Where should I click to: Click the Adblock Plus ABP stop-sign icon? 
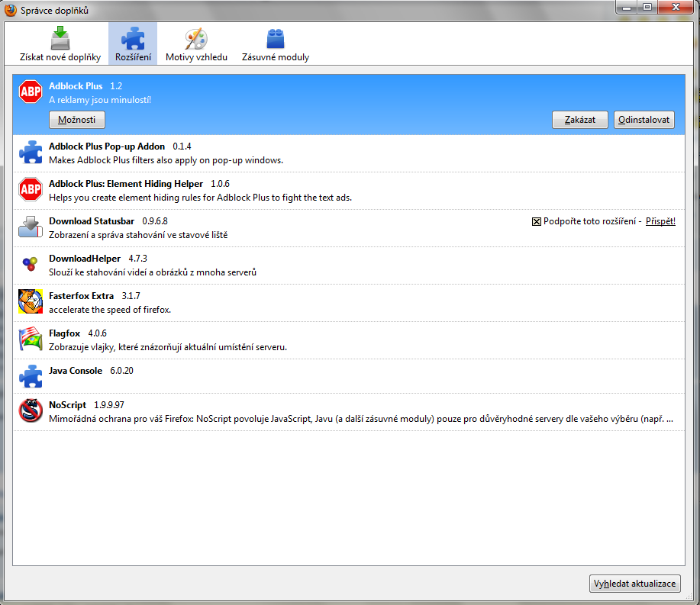[31, 92]
